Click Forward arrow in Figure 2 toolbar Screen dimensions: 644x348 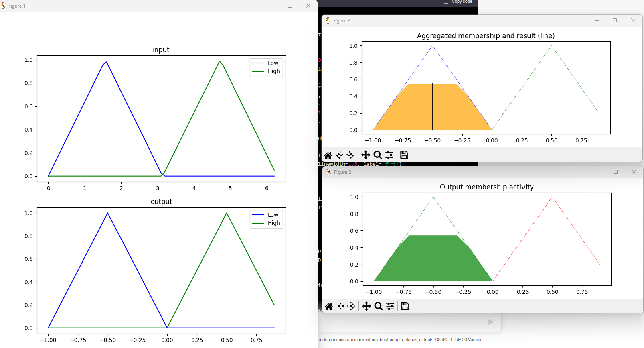click(351, 306)
